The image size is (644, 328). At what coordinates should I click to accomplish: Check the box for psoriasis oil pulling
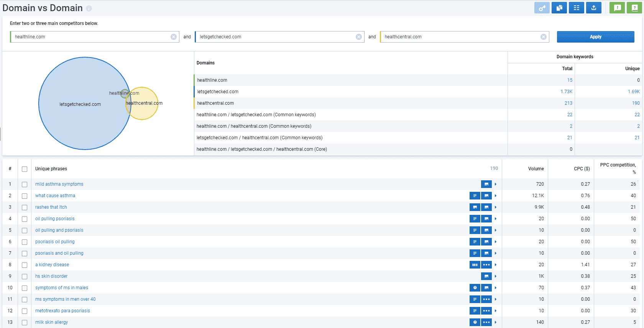[25, 242]
